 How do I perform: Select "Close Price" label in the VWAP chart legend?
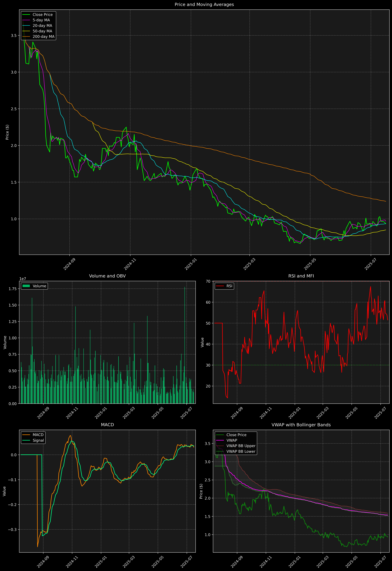point(236,435)
